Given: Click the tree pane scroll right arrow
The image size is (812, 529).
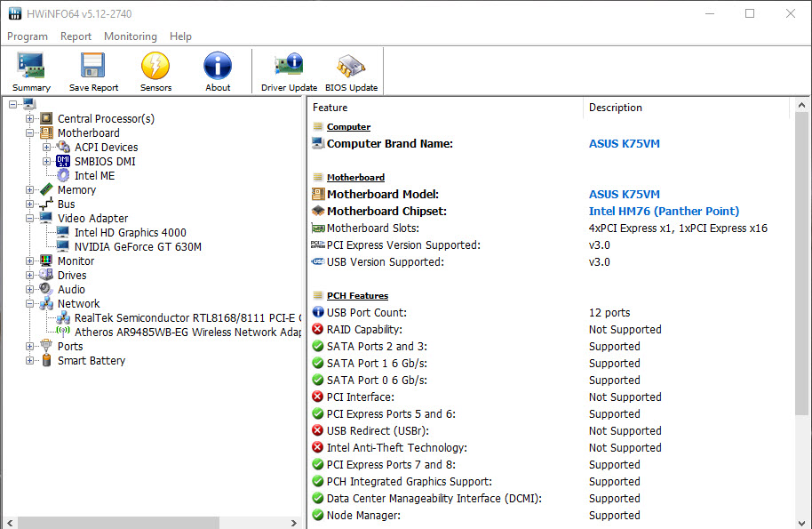Looking at the screenshot, I should 294,523.
